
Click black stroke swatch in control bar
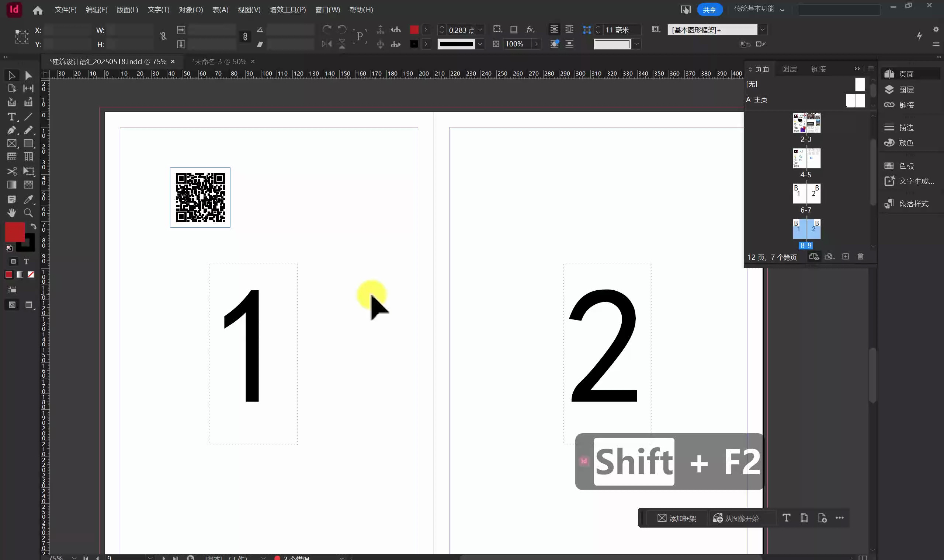coord(414,44)
